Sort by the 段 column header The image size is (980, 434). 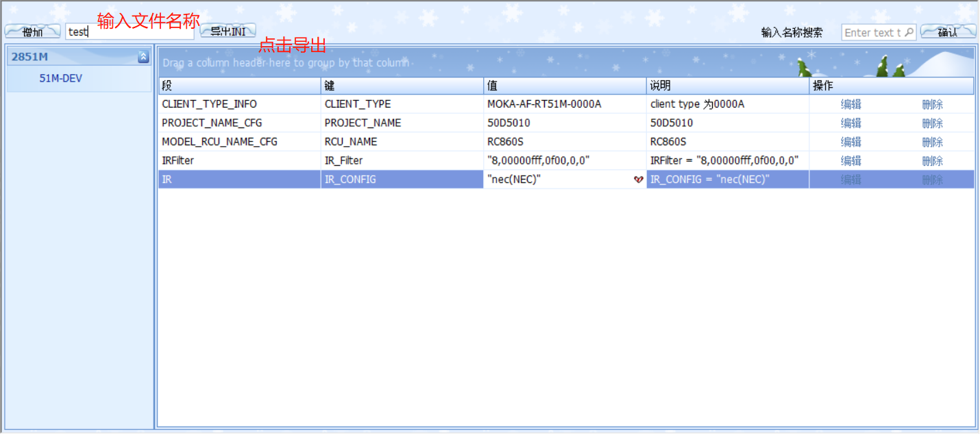[x=239, y=86]
